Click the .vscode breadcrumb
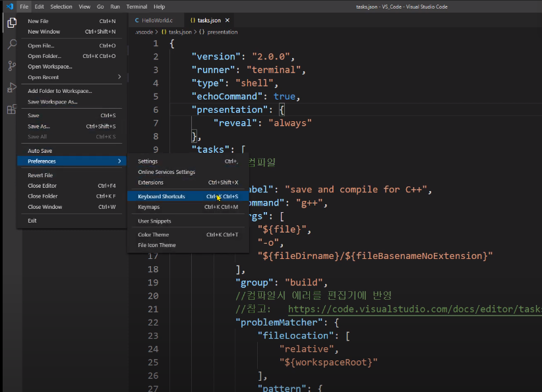 (x=144, y=32)
